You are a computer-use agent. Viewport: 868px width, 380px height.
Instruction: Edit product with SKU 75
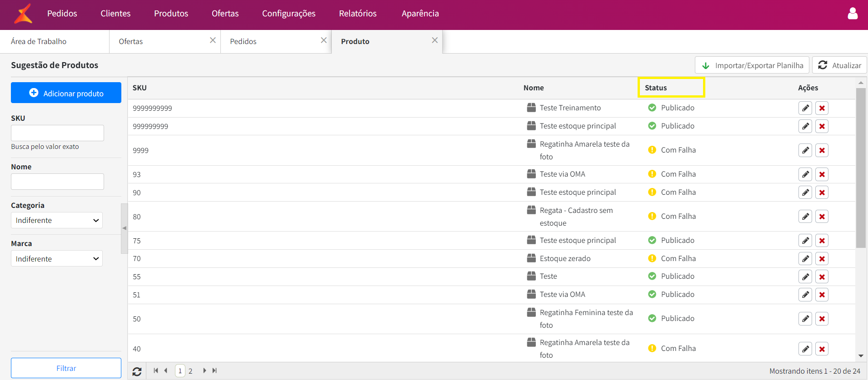point(805,241)
